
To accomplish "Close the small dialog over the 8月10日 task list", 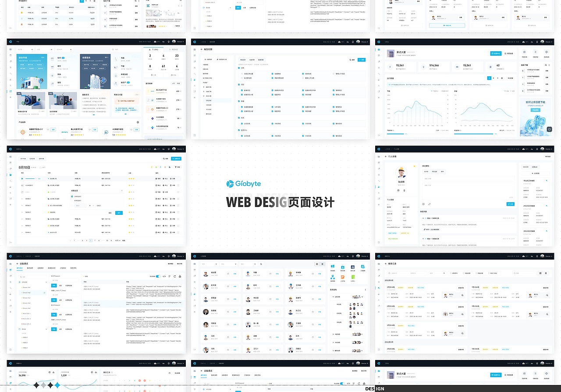I will coord(122,191).
